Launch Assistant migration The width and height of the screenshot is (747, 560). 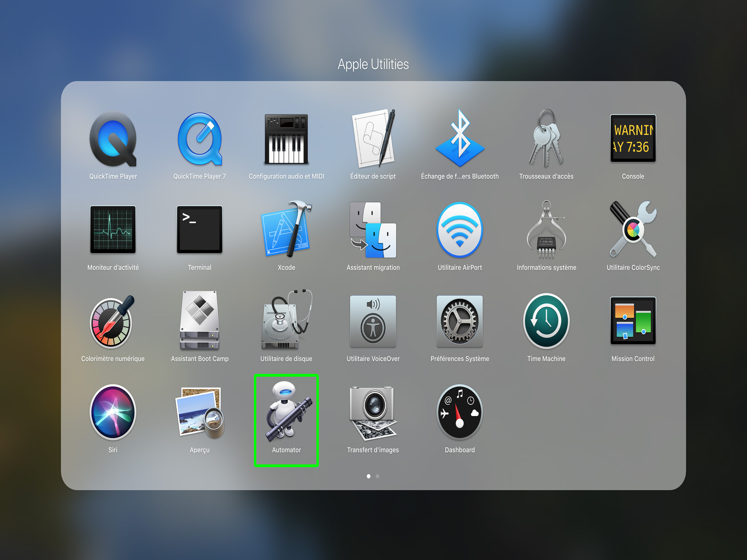click(373, 230)
